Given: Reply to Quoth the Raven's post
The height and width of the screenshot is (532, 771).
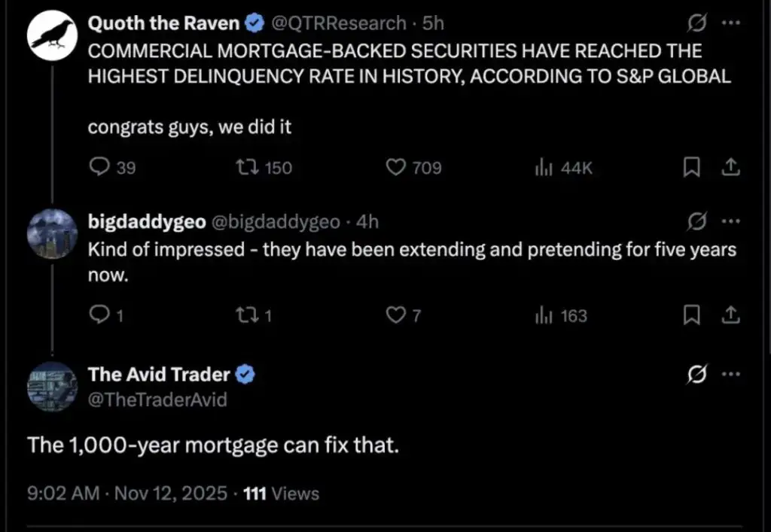Looking at the screenshot, I should coord(99,168).
